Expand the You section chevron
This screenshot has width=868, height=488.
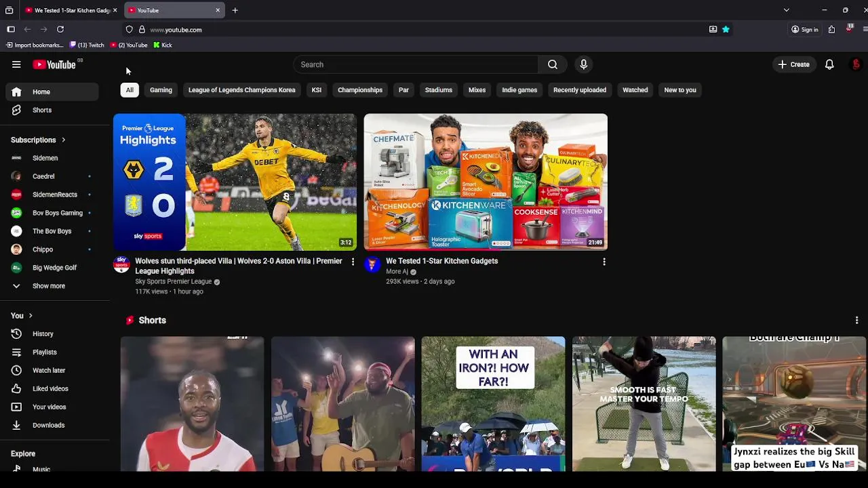point(31,315)
